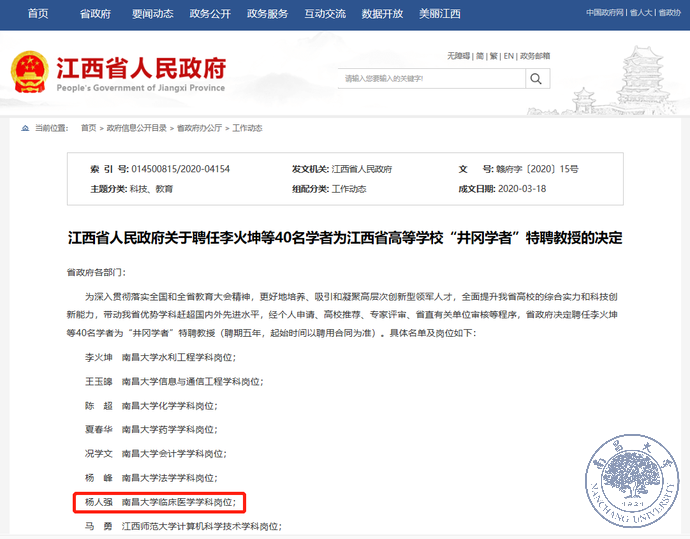Click the 省政府各部门 salutation line
Viewport: 690px width, 539px height.
[x=96, y=272]
